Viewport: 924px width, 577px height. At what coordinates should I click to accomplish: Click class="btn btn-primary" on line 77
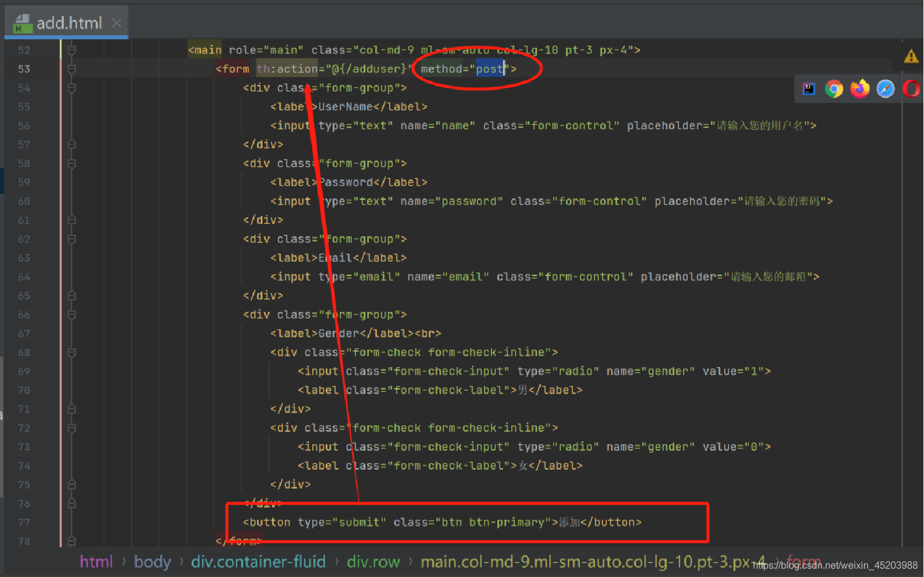pos(472,522)
